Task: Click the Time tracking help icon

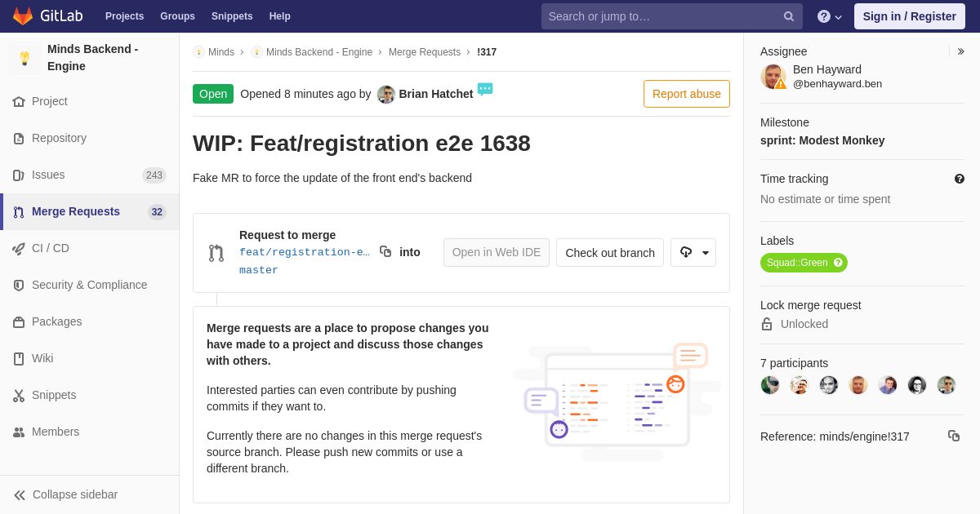Action: (x=960, y=179)
